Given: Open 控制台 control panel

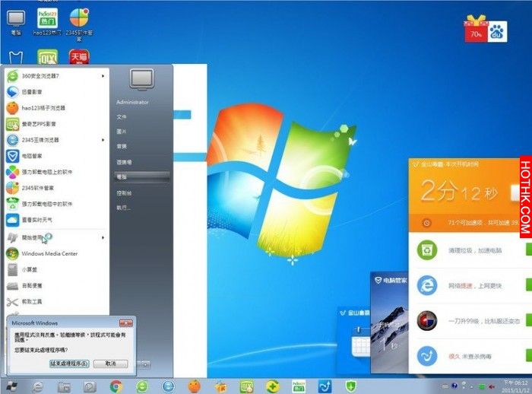Looking at the screenshot, I should tap(124, 193).
